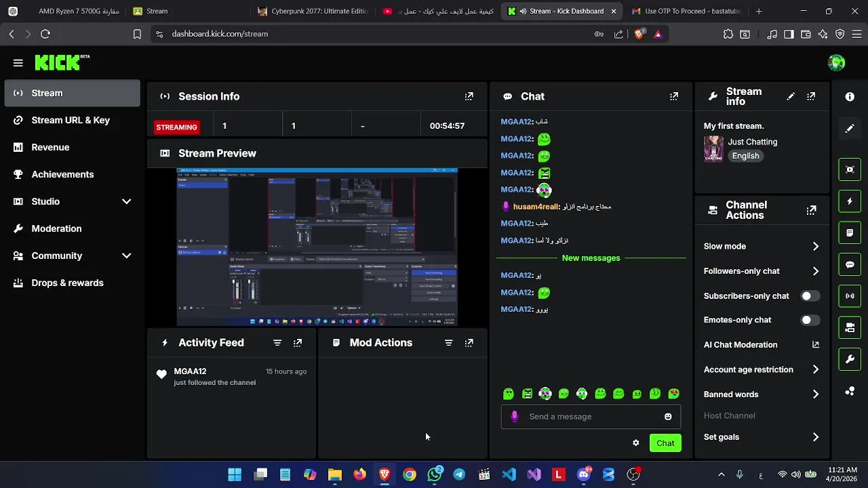The height and width of the screenshot is (488, 868).
Task: Open the Revenue page
Action: 72,147
